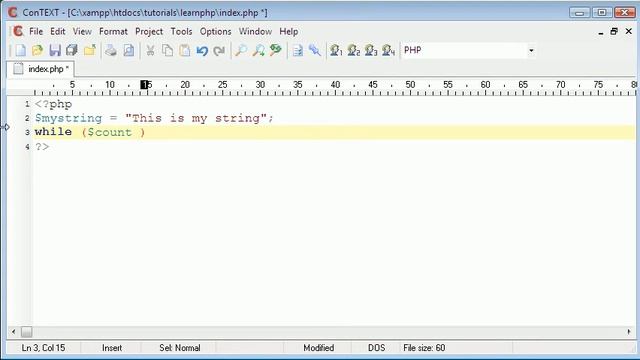Redo the last undone edit

pyautogui.click(x=219, y=50)
